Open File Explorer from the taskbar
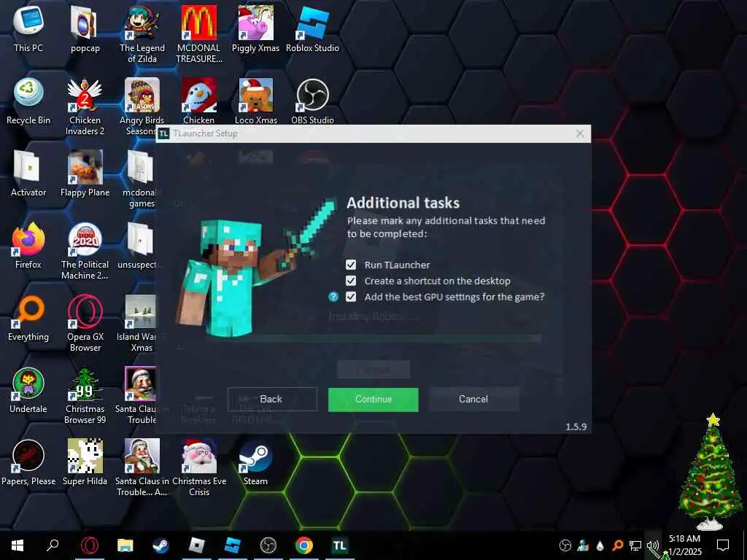Screen dimensions: 747x560 125,545
